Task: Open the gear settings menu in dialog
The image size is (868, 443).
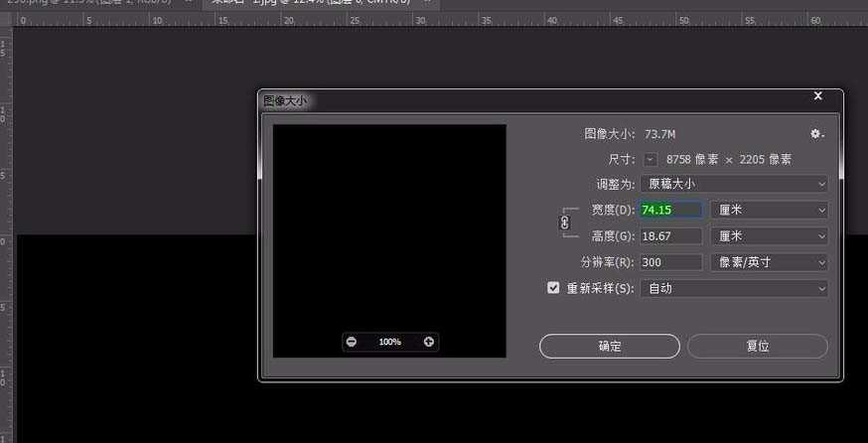Action: point(816,134)
